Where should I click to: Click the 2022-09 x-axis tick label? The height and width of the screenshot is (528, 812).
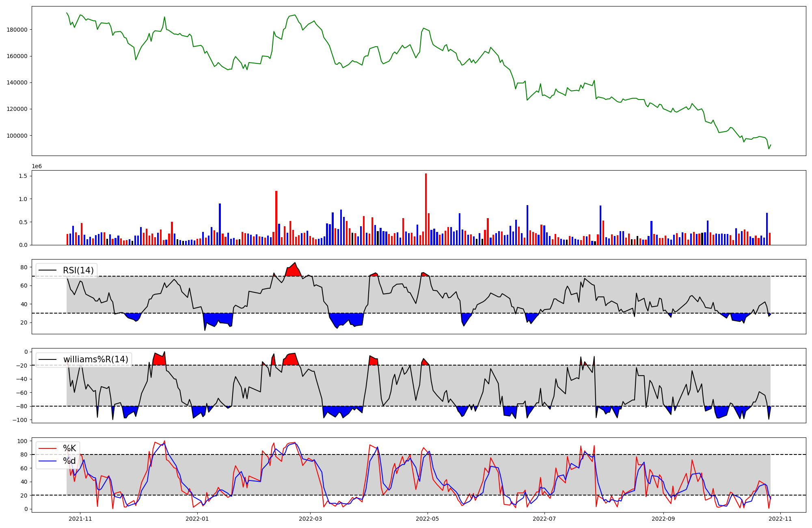click(663, 519)
